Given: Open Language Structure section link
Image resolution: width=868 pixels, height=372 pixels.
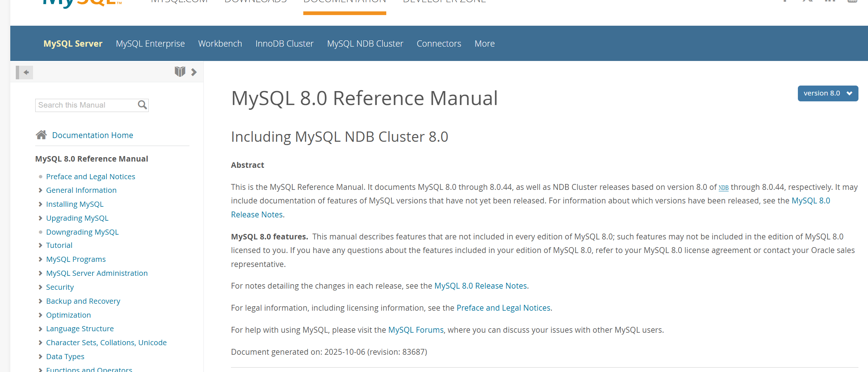Looking at the screenshot, I should [80, 329].
